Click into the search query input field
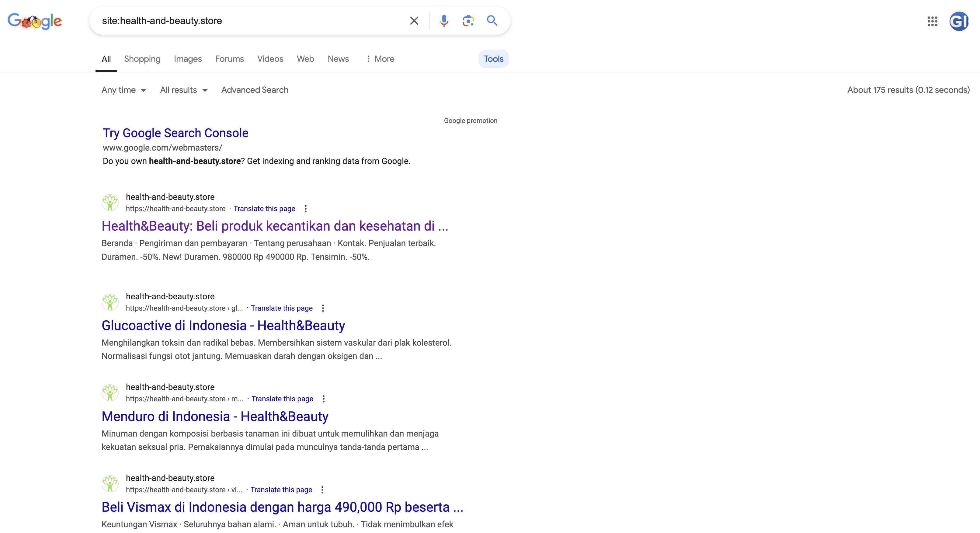 [x=251, y=21]
